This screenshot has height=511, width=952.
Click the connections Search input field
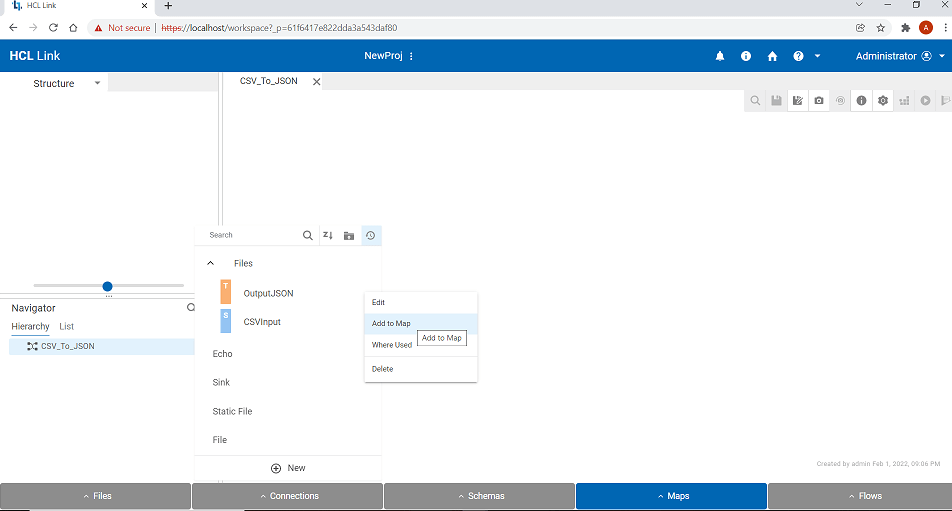pyautogui.click(x=250, y=235)
